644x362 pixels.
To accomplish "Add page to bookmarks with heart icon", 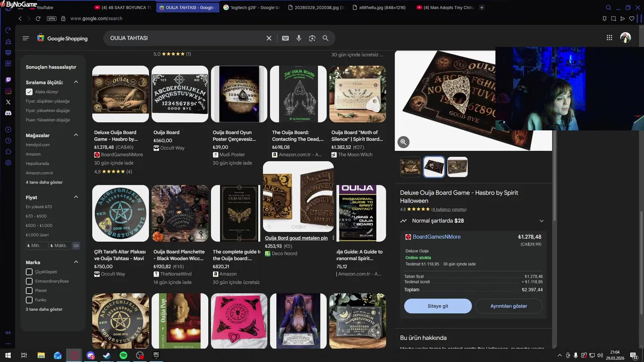I will point(631,19).
